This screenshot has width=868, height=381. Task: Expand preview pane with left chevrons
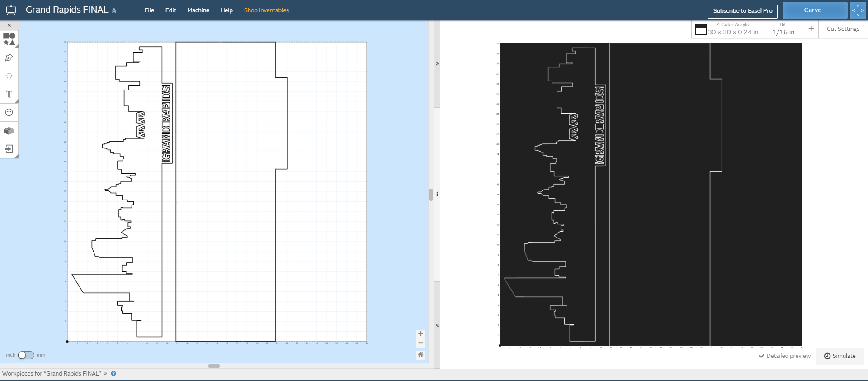coord(437,325)
